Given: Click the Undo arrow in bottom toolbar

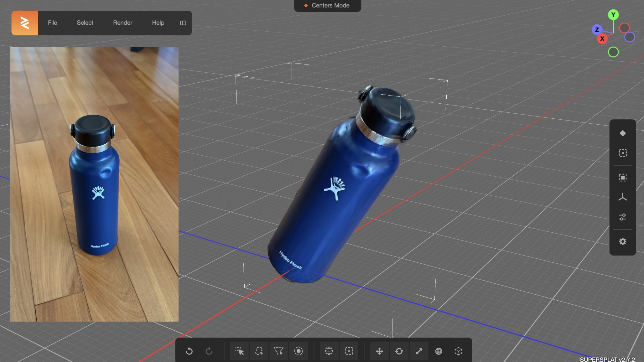Looking at the screenshot, I should [x=189, y=351].
